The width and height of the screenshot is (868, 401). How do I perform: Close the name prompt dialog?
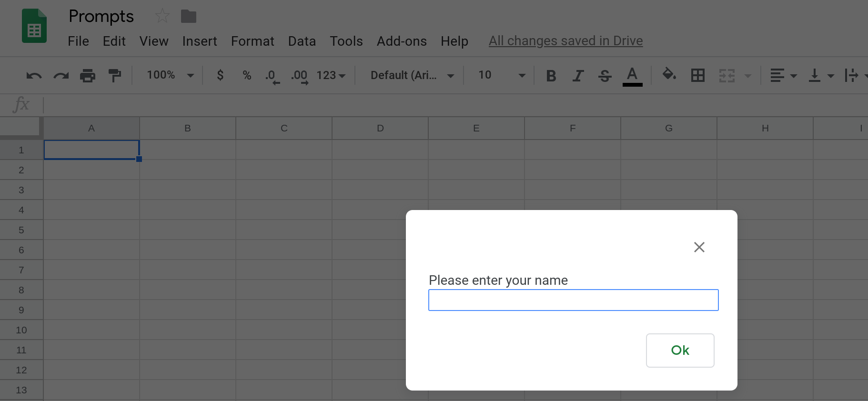(699, 247)
